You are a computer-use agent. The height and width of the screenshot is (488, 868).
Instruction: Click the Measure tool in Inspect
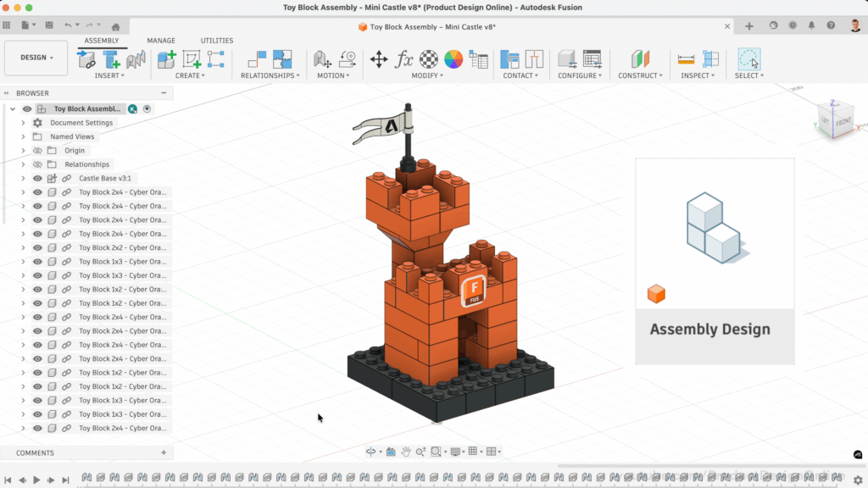coord(686,59)
